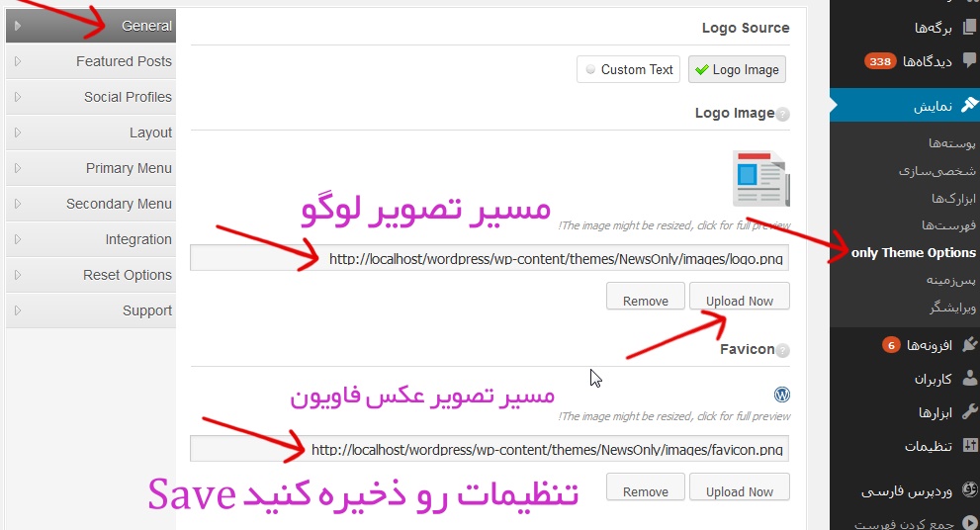Click the Comments (دیدگاه‌ها) speech bubble icon
The height and width of the screenshot is (530, 980).
click(968, 61)
